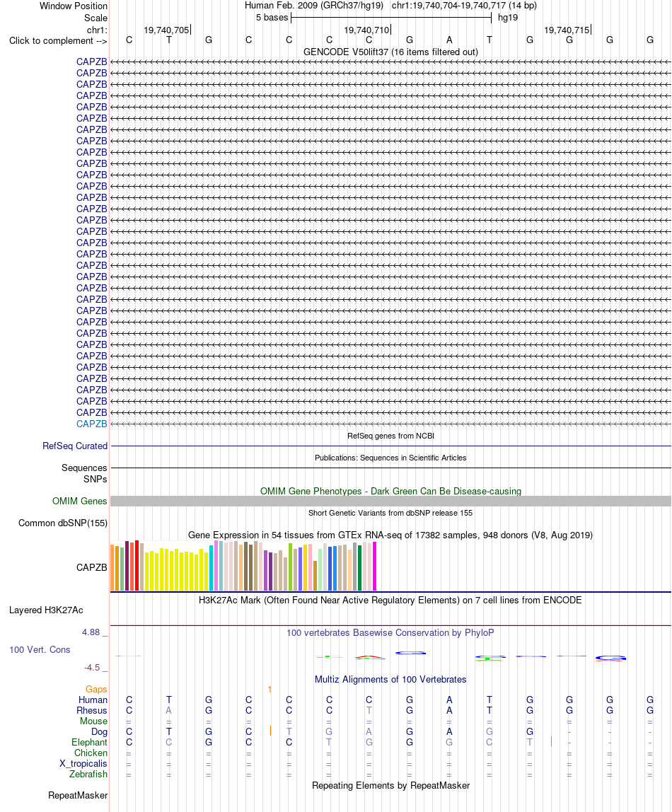Click the RepeatMasker side label
This screenshot has width=672, height=812.
[78, 796]
